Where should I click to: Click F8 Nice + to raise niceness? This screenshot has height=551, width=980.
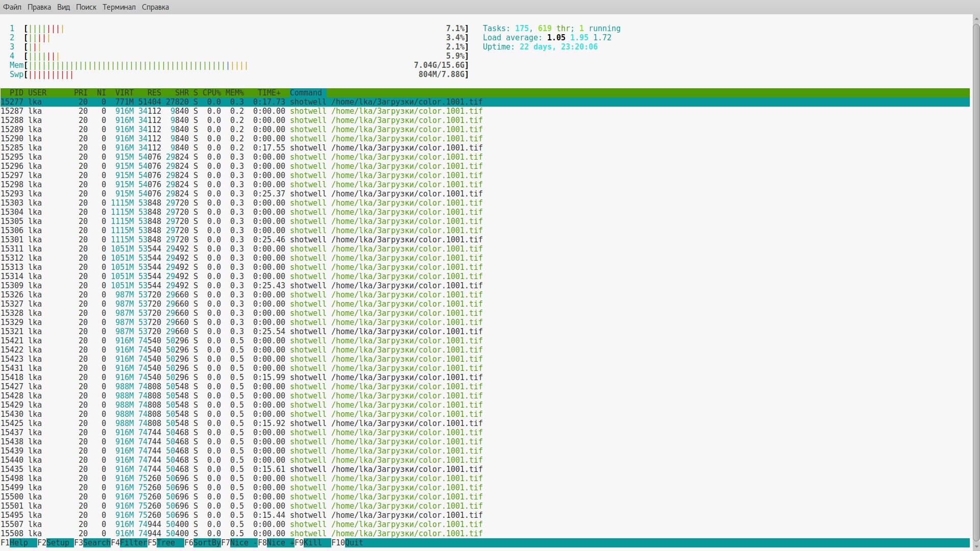click(276, 543)
